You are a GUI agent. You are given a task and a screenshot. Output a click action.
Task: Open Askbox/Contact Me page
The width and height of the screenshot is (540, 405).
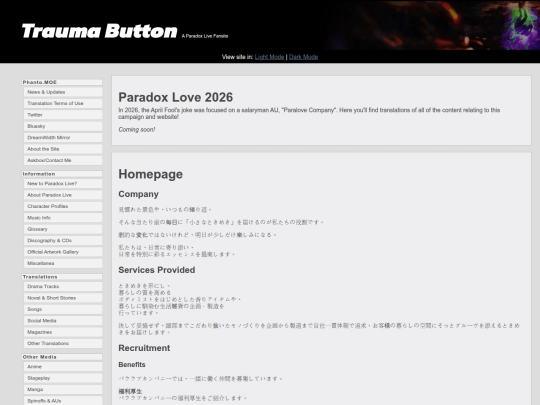pos(63,160)
